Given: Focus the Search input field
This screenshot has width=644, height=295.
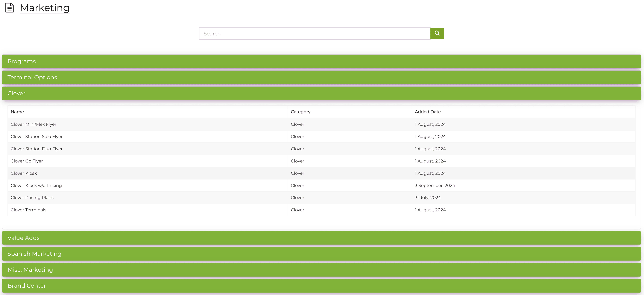Looking at the screenshot, I should (315, 34).
